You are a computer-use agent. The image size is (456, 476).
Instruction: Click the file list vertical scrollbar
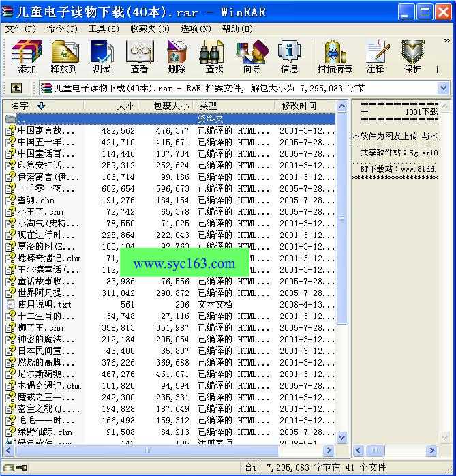343,273
